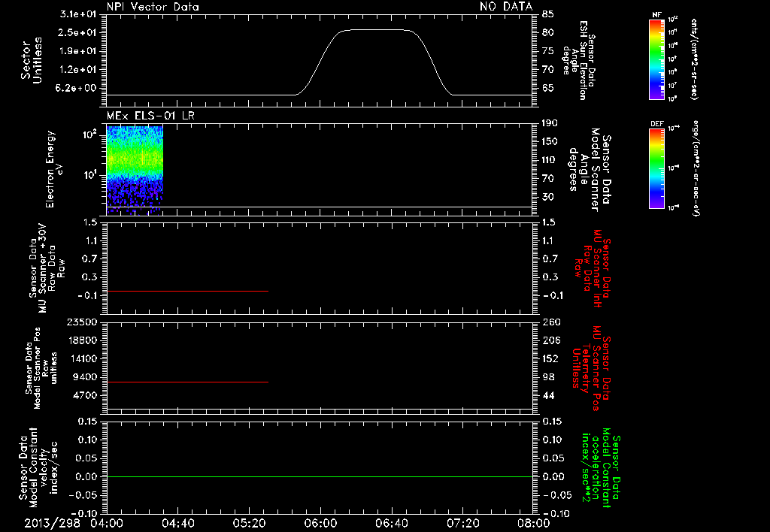This screenshot has height=532, width=770.
Task: Click the DEF color bar
Action: (657, 168)
